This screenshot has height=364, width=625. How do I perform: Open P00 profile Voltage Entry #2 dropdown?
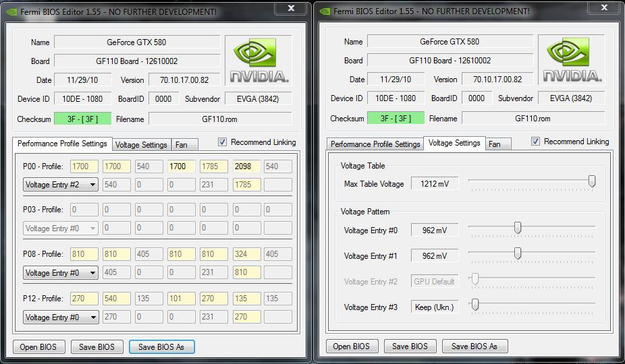click(x=61, y=185)
